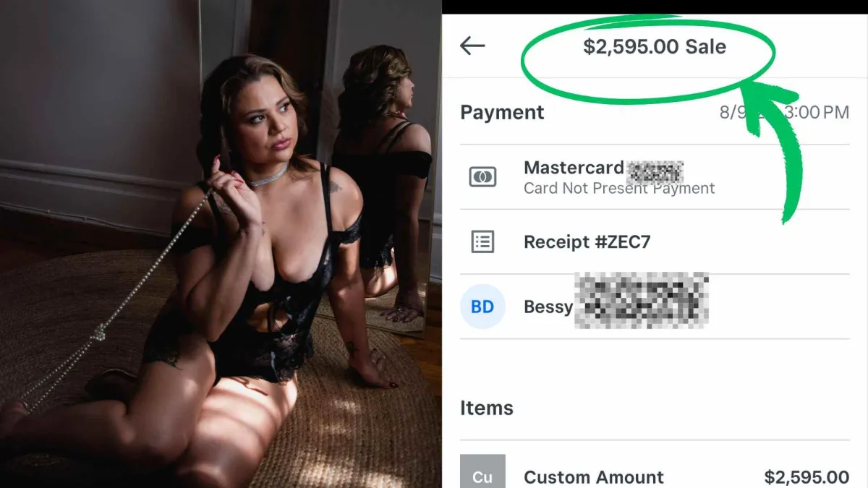Click the Mastercard card icon
Screen dimensions: 868x488
tap(482, 177)
